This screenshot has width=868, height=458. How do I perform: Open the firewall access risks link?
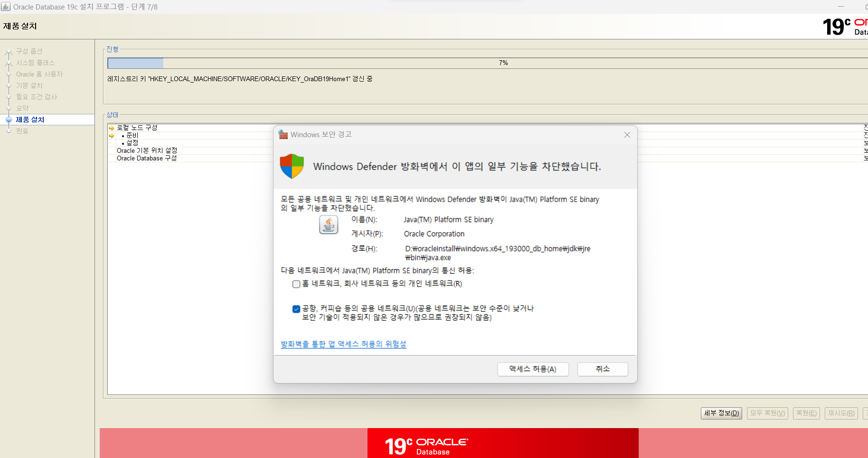pos(343,344)
